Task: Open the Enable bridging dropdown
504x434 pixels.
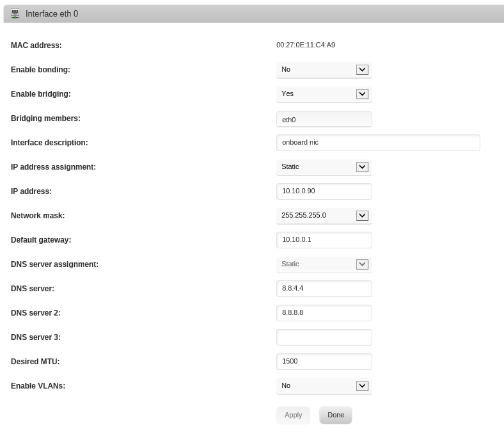Action: 324,94
